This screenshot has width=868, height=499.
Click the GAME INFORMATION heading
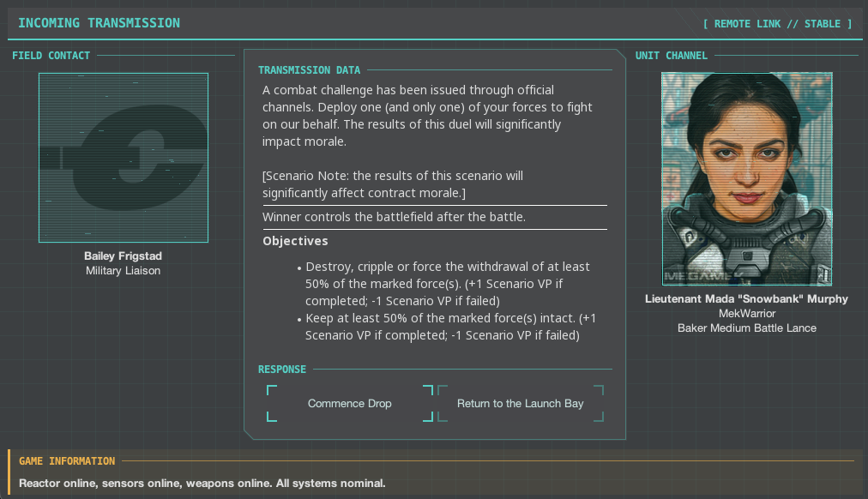(x=67, y=460)
